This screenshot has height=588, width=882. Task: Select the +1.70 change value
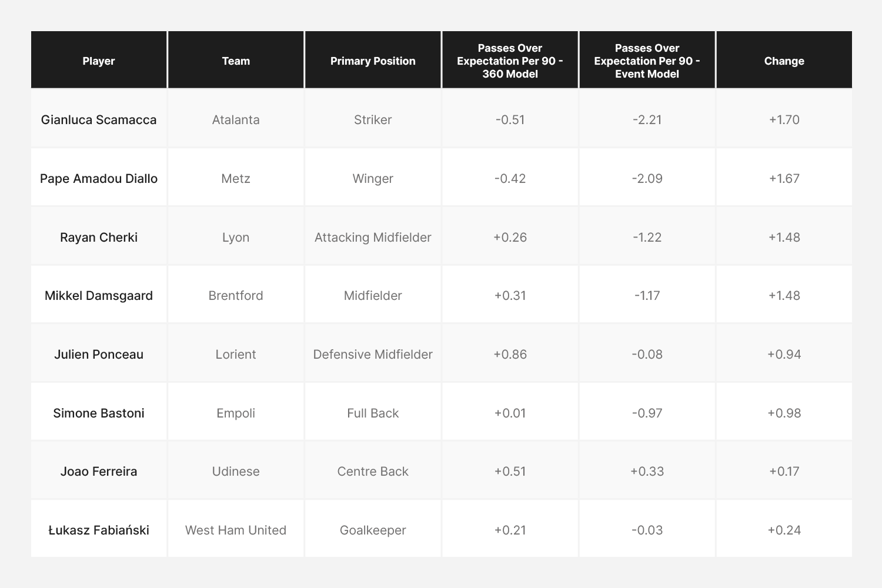coord(784,119)
